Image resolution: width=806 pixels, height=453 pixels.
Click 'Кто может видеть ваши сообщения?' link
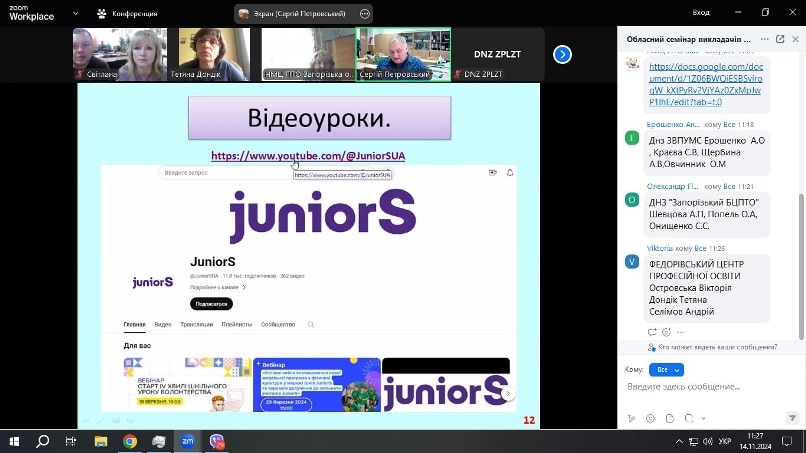[717, 347]
